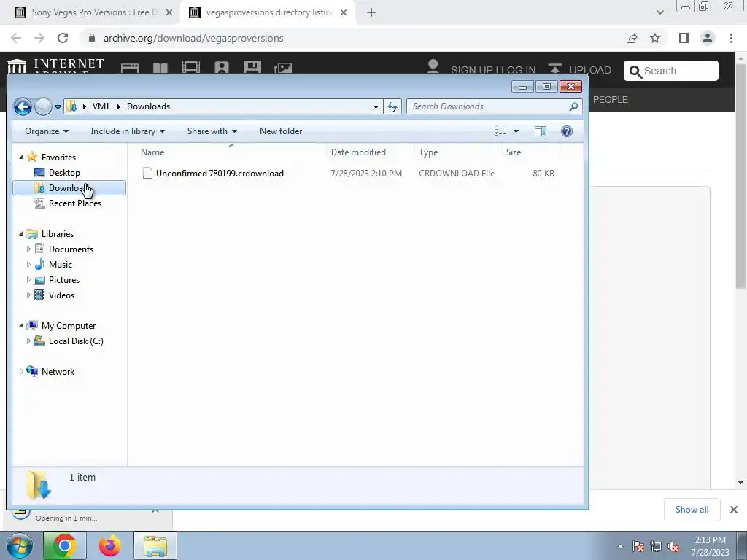Viewport: 747px width, 560px height.
Task: Open Chrome profile icon
Action: [x=708, y=38]
